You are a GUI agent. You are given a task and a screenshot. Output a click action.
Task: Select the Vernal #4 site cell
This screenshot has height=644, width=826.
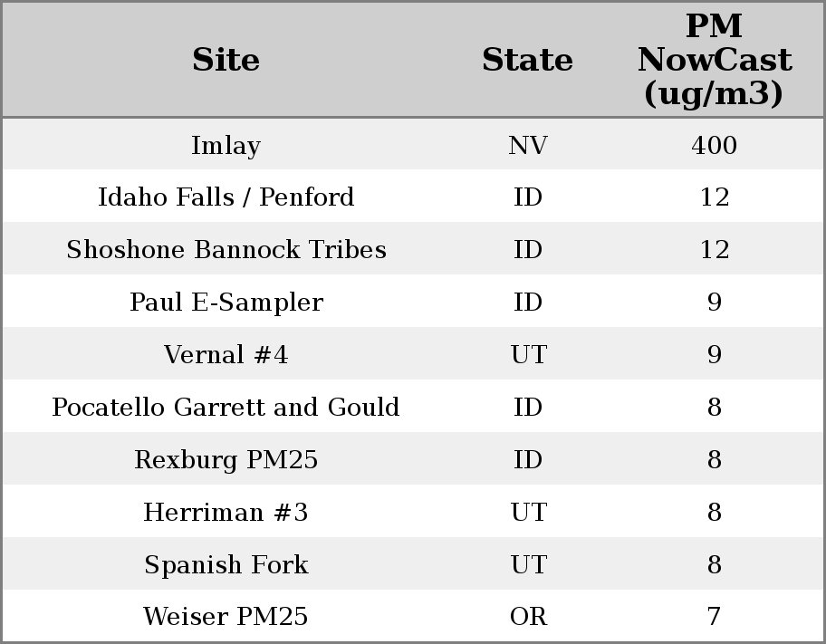click(226, 355)
